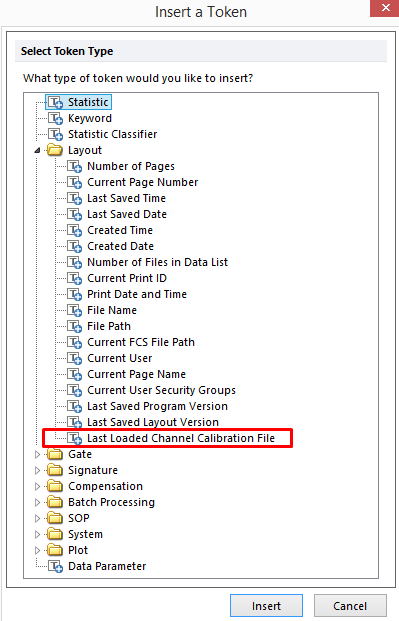Expand the Compensation folder
399x621 pixels.
click(37, 486)
